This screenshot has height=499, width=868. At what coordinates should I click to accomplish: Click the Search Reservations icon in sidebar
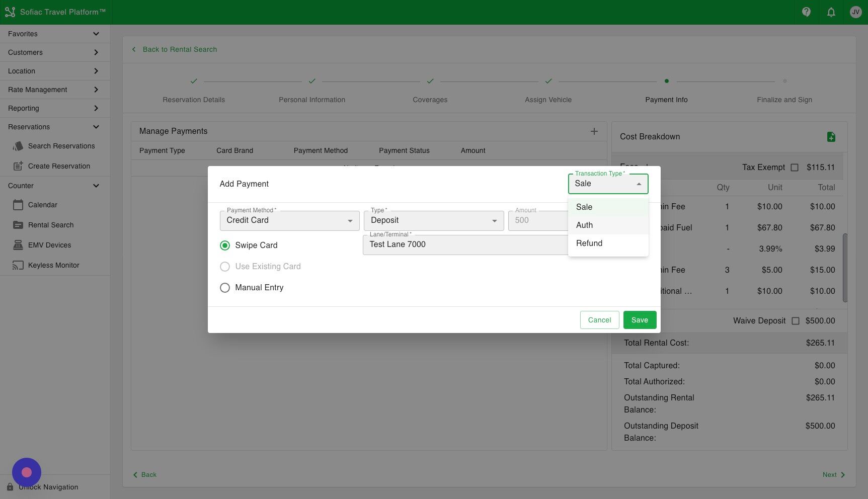tap(18, 146)
